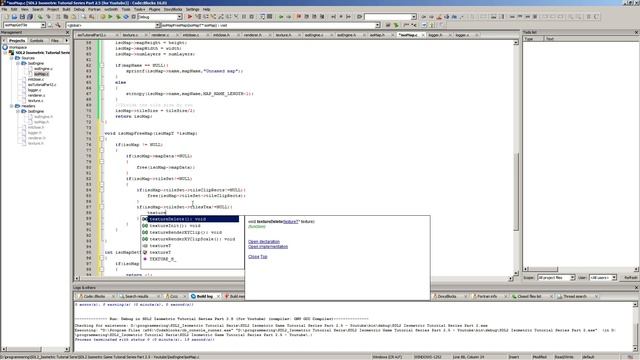Image resolution: width=640 pixels, height=360 pixels.
Task: Click the Abort build icon
Action: (133, 17)
